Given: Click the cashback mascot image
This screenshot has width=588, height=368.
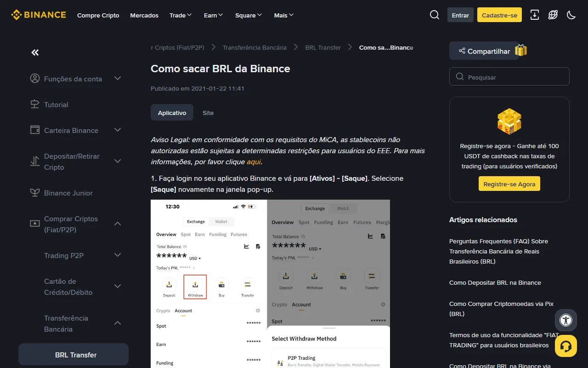Looking at the screenshot, I should pos(509,121).
